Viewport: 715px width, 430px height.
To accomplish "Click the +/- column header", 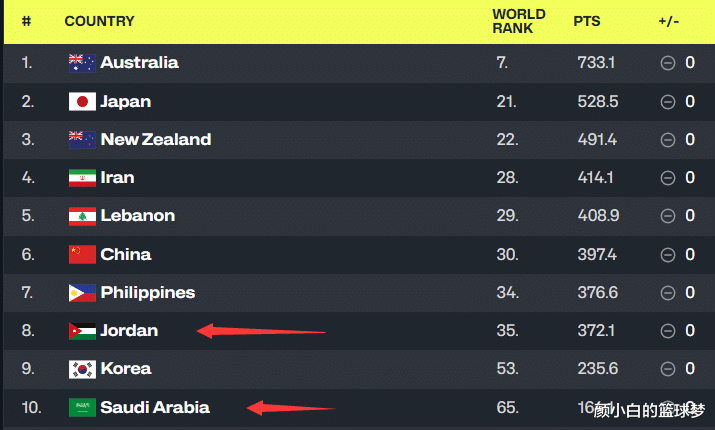I will click(668, 21).
